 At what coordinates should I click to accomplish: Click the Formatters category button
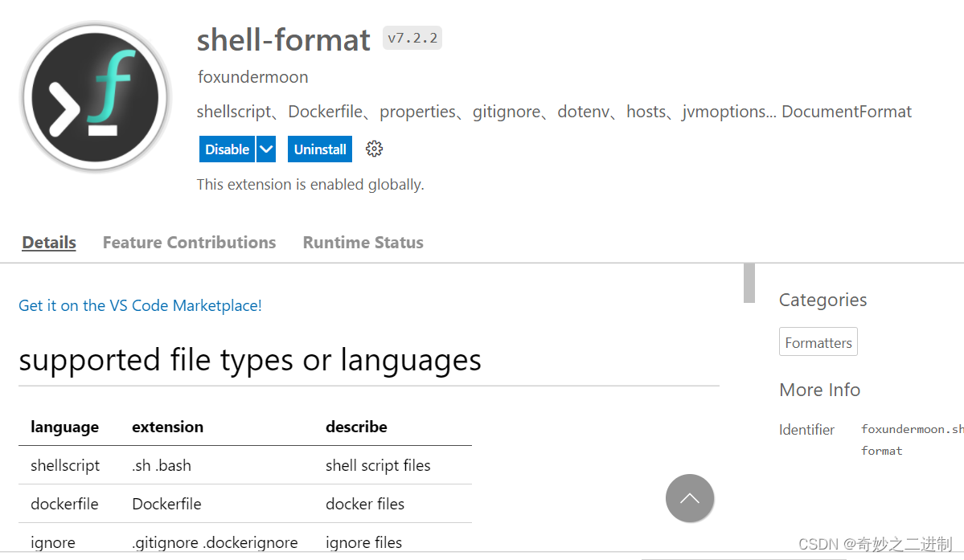tap(818, 341)
